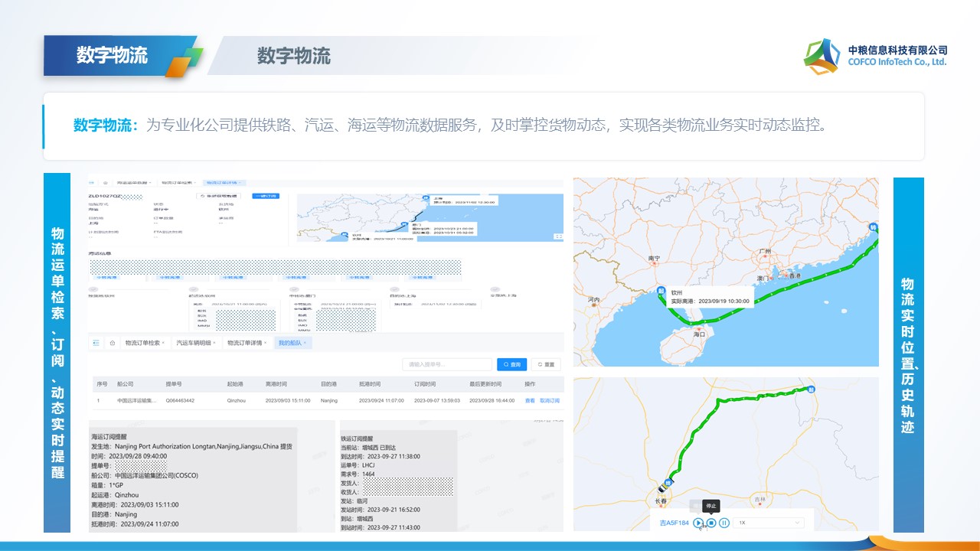Click the home icon in tab bar
The height and width of the screenshot is (551, 980).
(x=113, y=343)
